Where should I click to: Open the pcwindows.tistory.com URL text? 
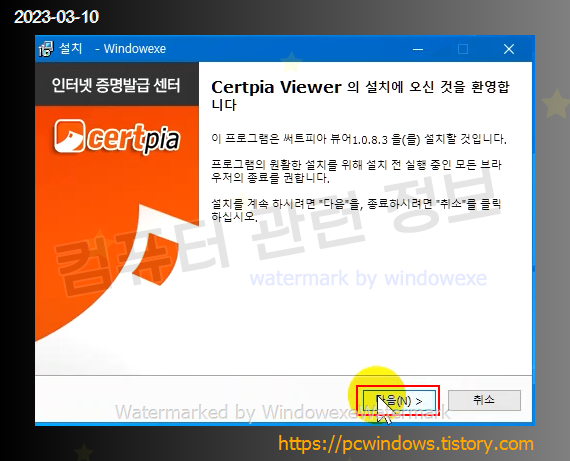[x=406, y=444]
